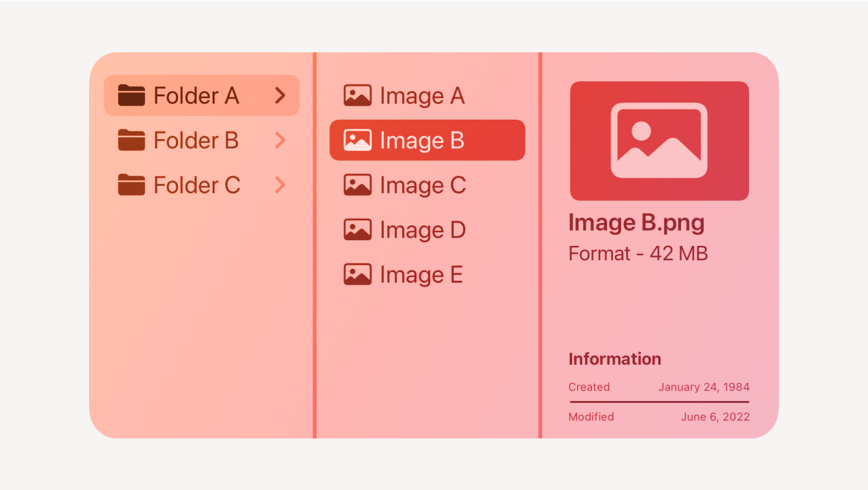This screenshot has width=868, height=490.
Task: Expand Folder A with its chevron
Action: tap(280, 96)
